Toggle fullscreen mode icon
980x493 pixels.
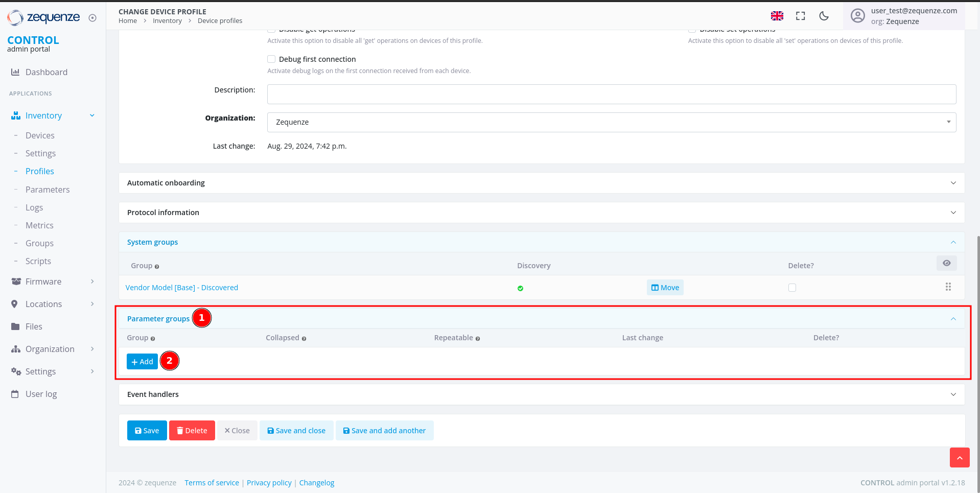point(800,16)
